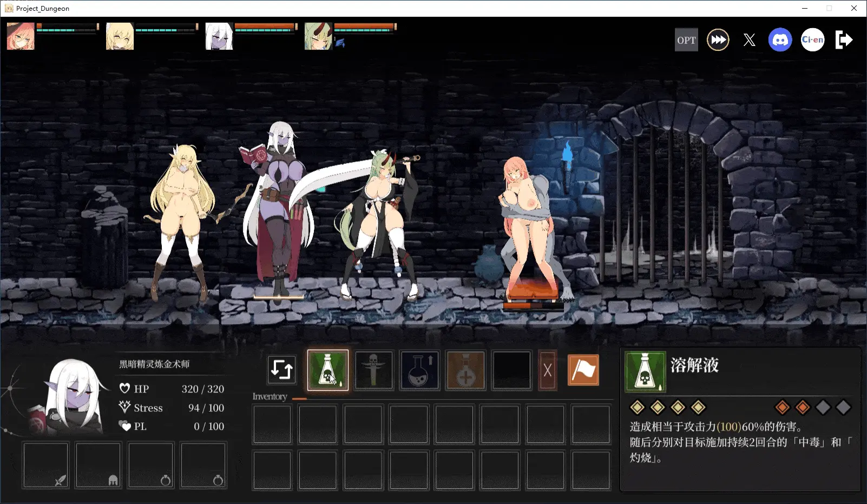Click the dark elf alchemist large portrait
Viewport: 867px width, 504px height.
(x=73, y=396)
